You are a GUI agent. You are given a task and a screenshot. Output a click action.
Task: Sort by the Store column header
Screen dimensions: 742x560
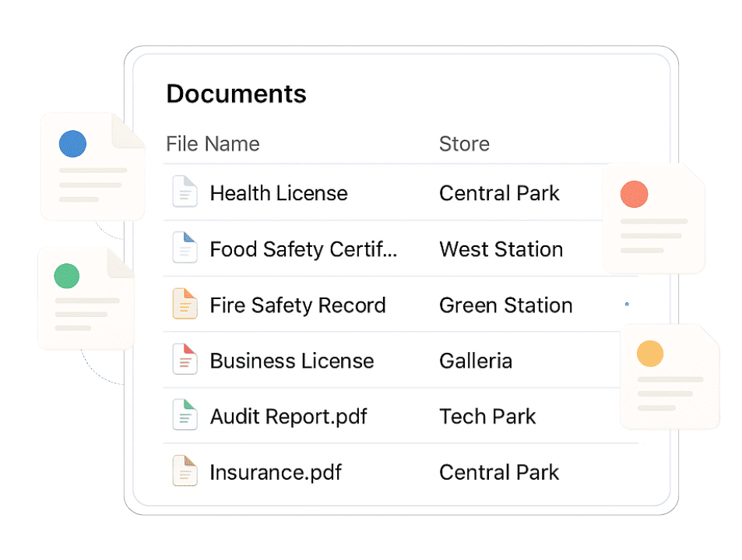tap(464, 143)
